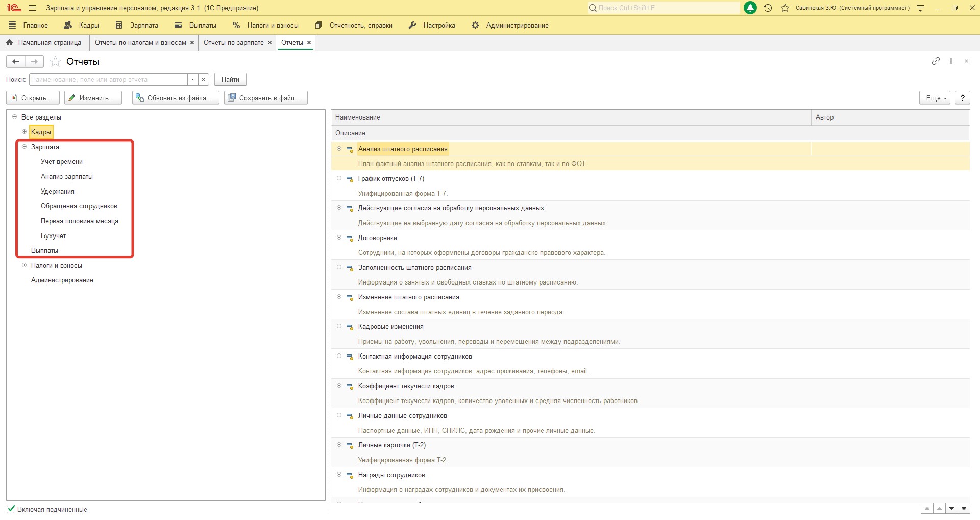This screenshot has width=980, height=520.
Task: Toggle the Включая подчиненные checkbox
Action: point(11,509)
